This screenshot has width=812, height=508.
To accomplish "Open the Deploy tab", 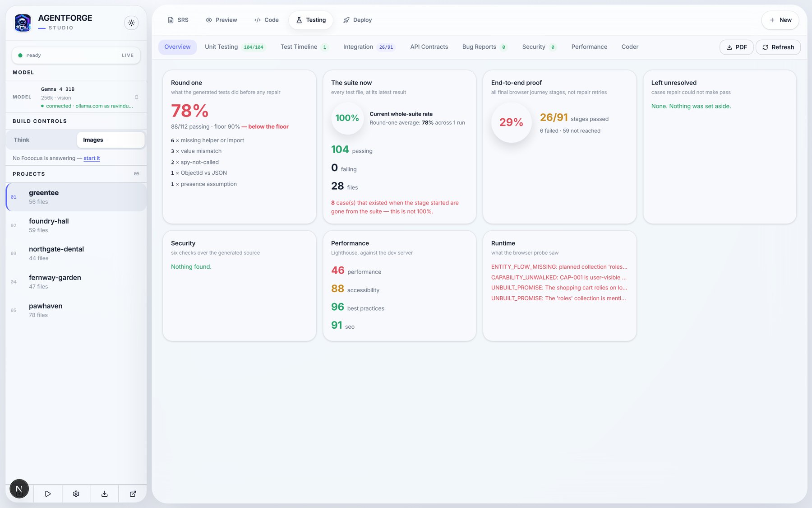I will click(x=357, y=20).
